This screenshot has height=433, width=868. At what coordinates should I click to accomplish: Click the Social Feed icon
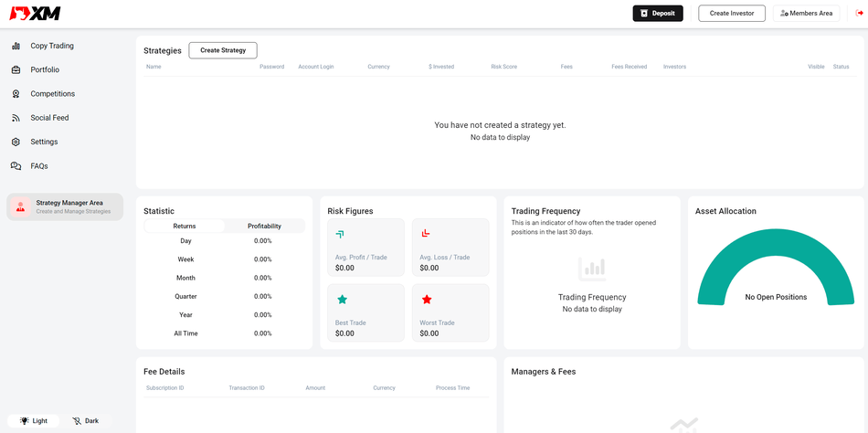16,118
